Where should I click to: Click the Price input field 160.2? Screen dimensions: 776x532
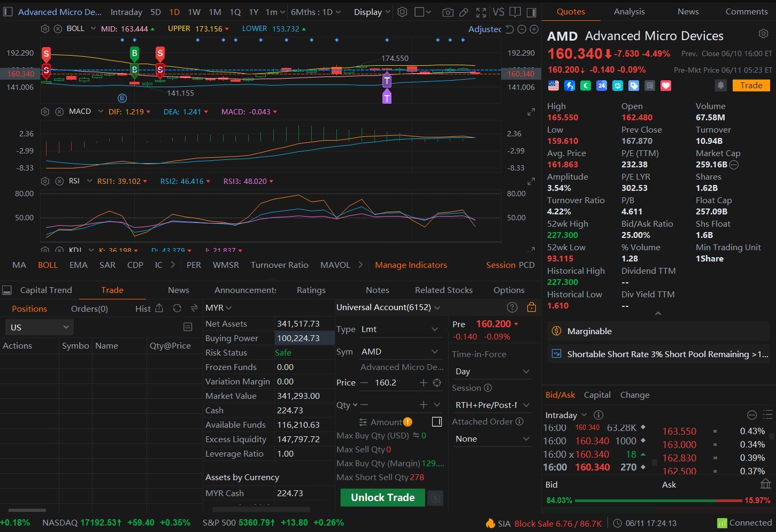394,383
